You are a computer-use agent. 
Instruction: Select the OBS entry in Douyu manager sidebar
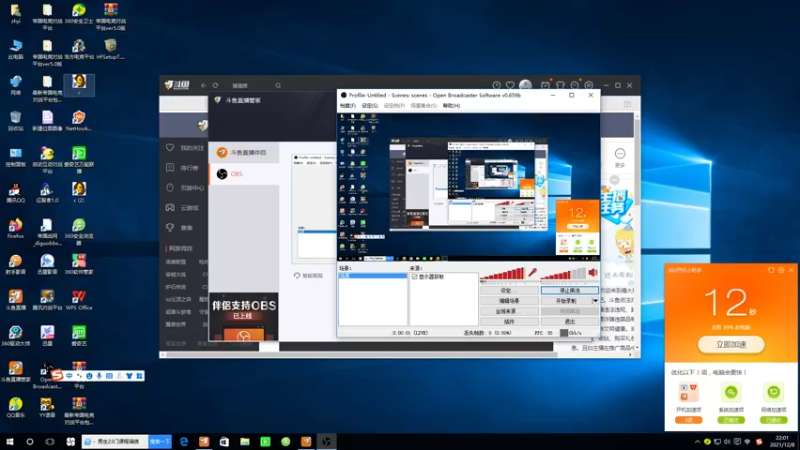click(244, 174)
